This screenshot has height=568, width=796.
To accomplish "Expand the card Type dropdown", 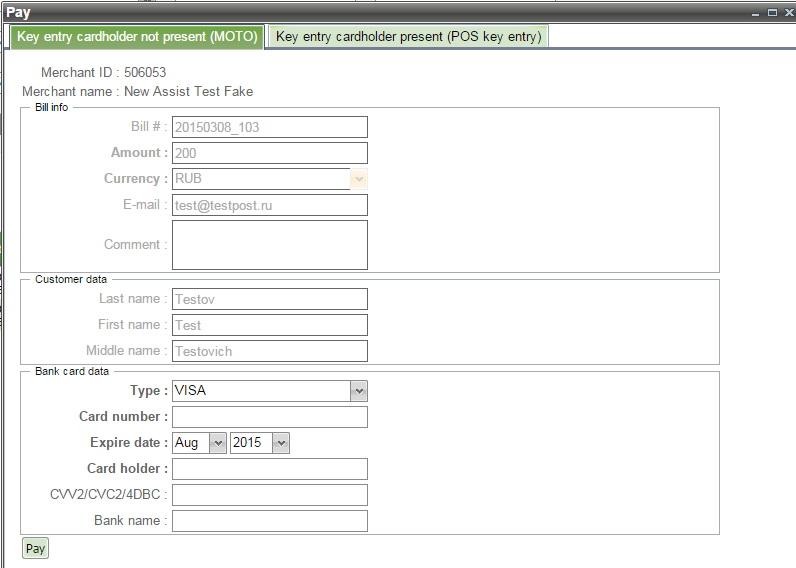I will 359,391.
